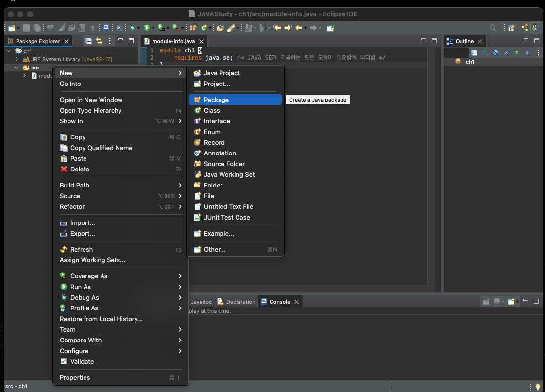
Task: Collapse All icon in Outline toolbar
Action: pos(474,53)
